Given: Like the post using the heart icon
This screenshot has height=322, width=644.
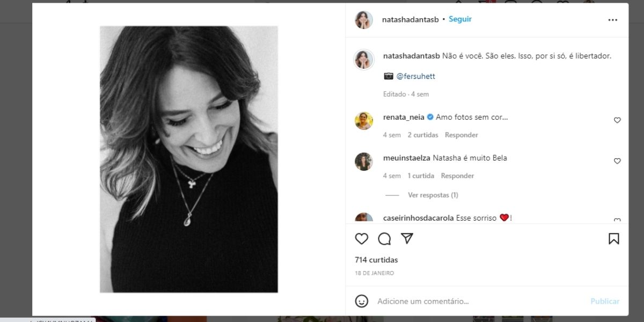Looking at the screenshot, I should pyautogui.click(x=362, y=239).
